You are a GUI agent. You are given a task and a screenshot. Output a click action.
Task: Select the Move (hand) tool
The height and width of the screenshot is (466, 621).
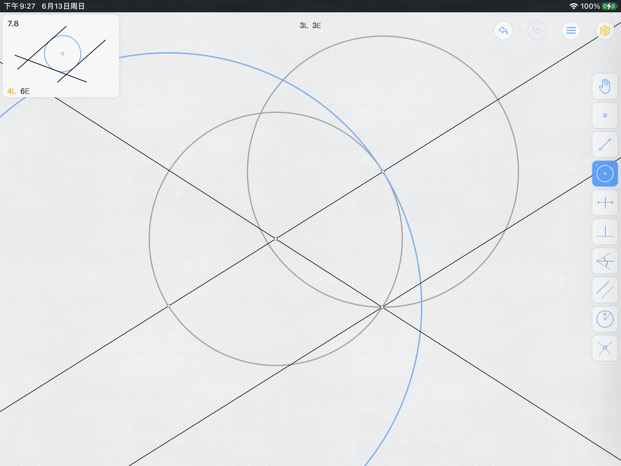[605, 86]
